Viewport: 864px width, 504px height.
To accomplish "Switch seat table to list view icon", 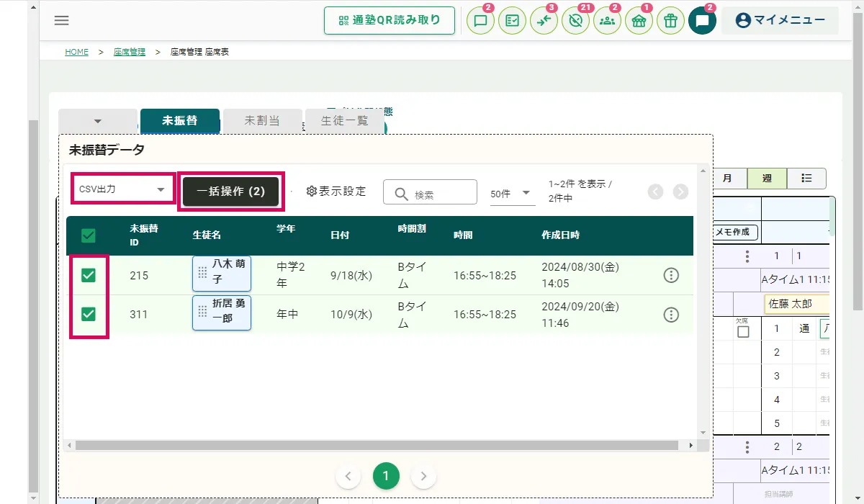I will (x=806, y=178).
